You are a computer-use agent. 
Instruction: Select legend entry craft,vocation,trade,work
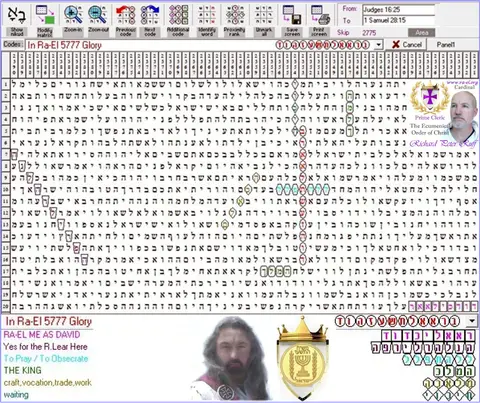[47, 382]
